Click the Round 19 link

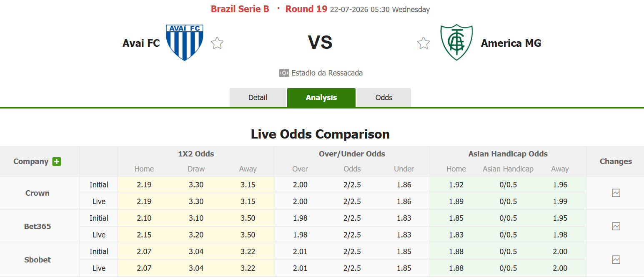click(x=306, y=9)
